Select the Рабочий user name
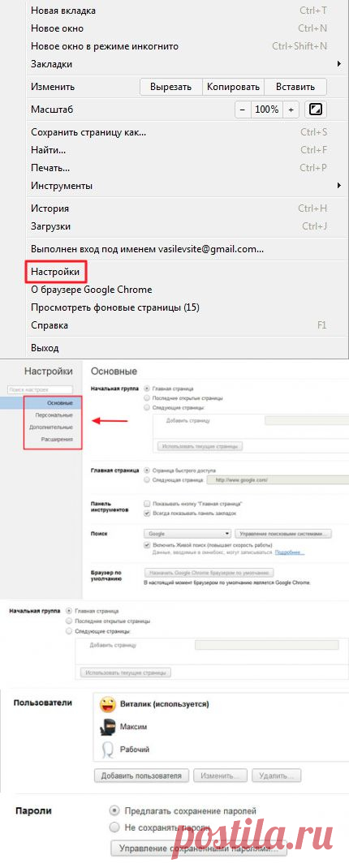The image size is (349, 868). coord(135,749)
